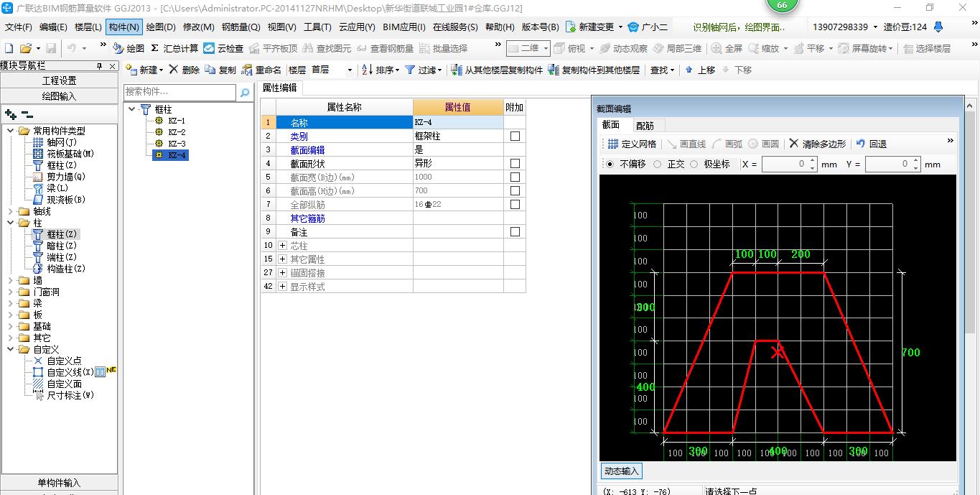980x495 pixels.
Task: Click 查找图元 find element tool
Action: point(327,48)
